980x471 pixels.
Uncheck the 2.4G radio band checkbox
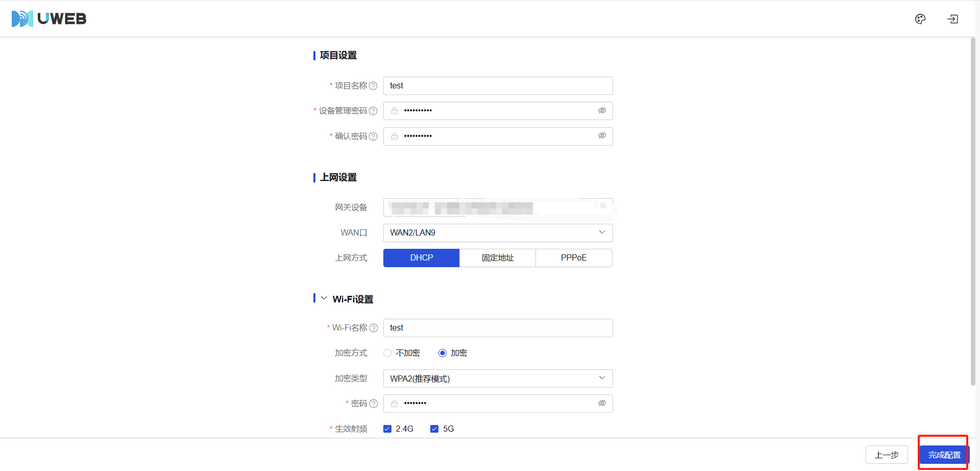coord(387,429)
